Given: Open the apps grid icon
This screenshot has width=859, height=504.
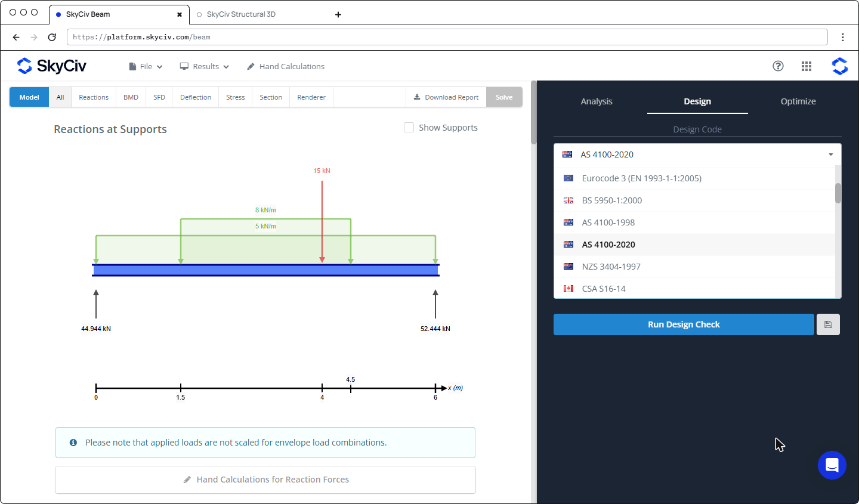Looking at the screenshot, I should coord(807,66).
